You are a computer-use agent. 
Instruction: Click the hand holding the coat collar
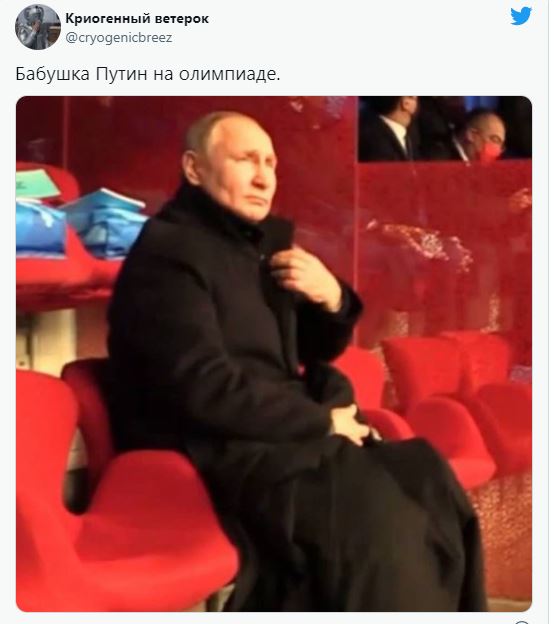308,275
